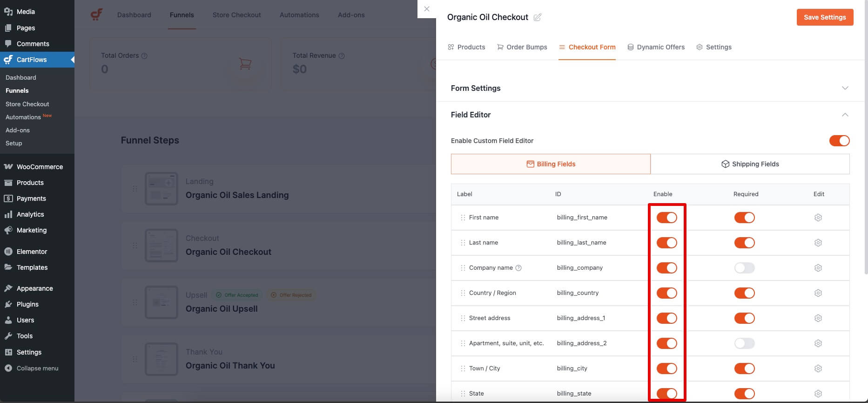This screenshot has height=403, width=868.
Task: Disable the Enable Custom Field Editor switch
Action: tap(840, 141)
